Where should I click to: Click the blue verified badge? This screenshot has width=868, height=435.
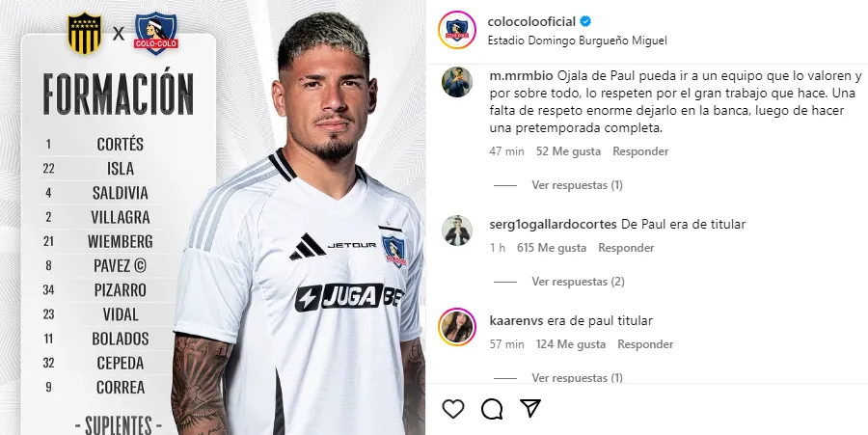click(585, 21)
